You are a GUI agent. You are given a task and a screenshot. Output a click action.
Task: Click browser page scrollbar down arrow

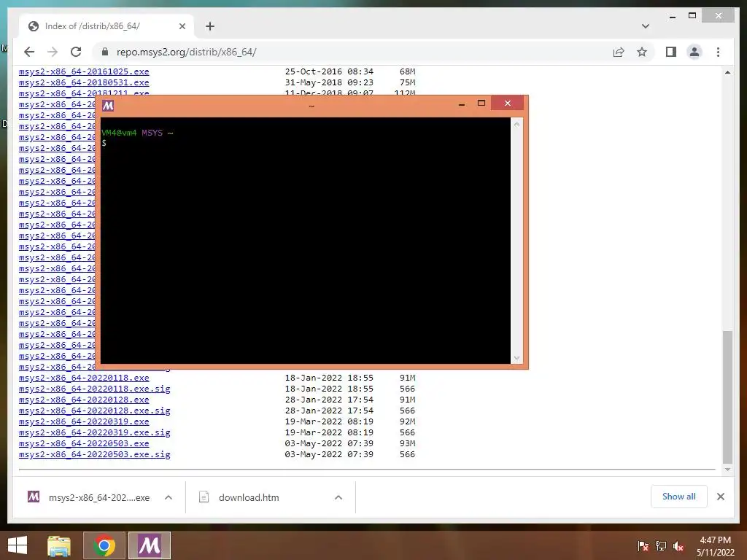(x=727, y=470)
